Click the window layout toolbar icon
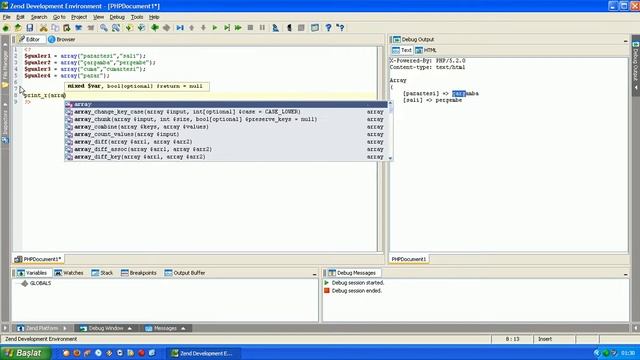The image size is (640, 360). coord(315,28)
